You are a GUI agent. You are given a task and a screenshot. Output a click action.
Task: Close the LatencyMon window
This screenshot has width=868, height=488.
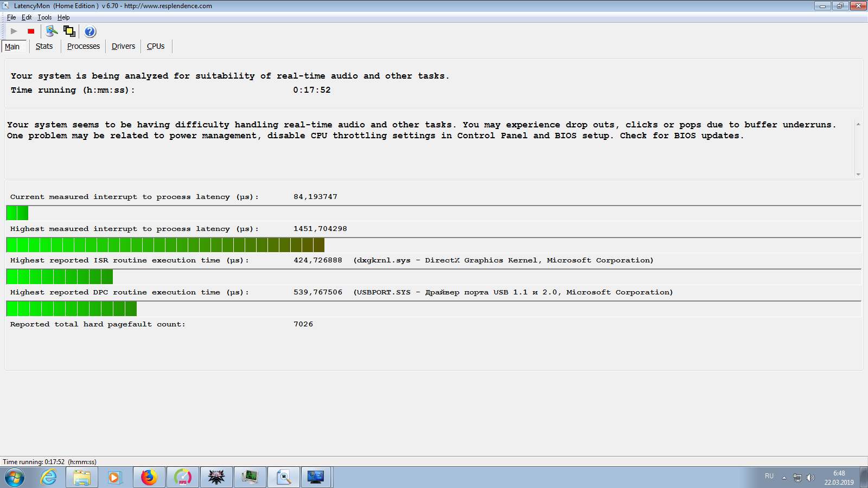point(858,6)
